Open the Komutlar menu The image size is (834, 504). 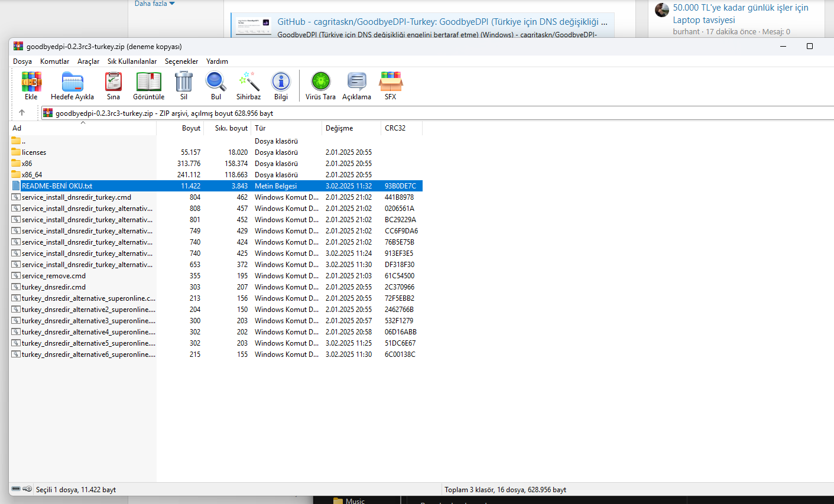pyautogui.click(x=54, y=61)
